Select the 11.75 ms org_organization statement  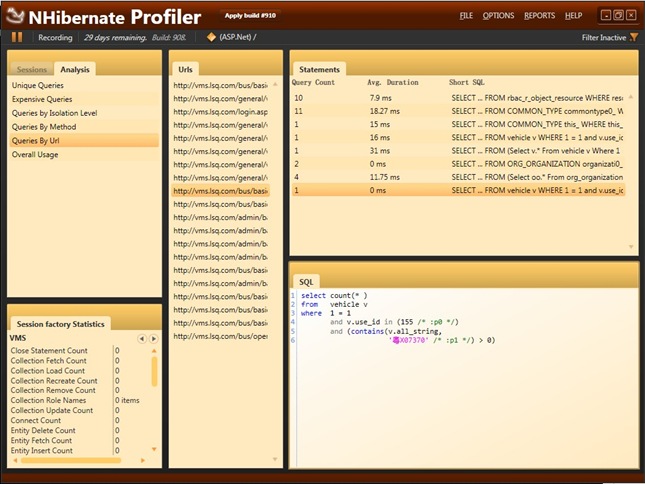tap(458, 177)
